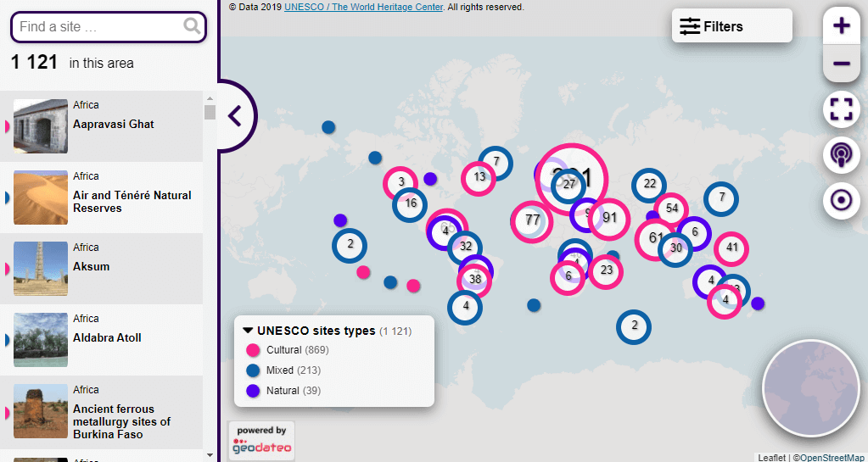Click the cluster marker labeled 16
The width and height of the screenshot is (868, 462).
point(410,205)
